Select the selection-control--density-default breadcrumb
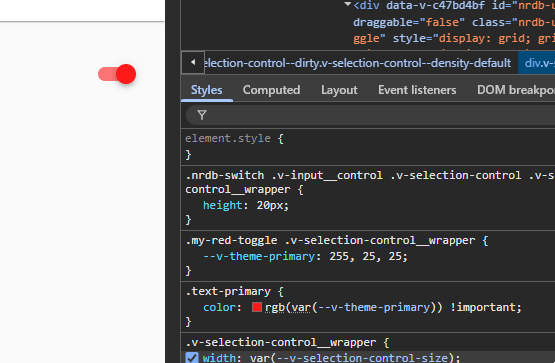 [357, 63]
